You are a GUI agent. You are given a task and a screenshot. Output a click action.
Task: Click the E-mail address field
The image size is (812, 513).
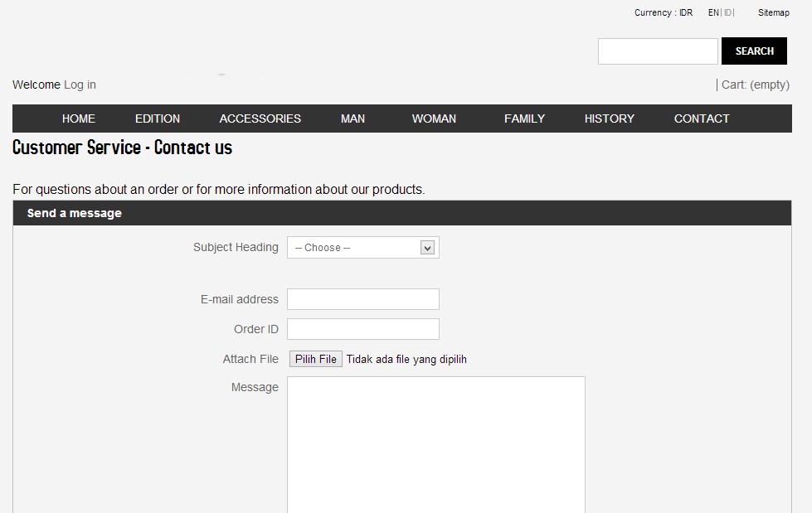click(362, 299)
